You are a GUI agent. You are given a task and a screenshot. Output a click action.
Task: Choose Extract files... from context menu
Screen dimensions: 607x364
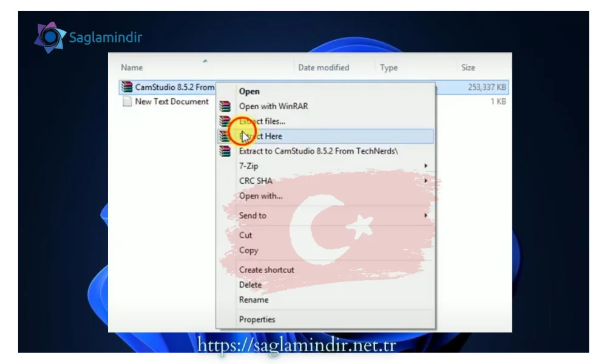[262, 121]
